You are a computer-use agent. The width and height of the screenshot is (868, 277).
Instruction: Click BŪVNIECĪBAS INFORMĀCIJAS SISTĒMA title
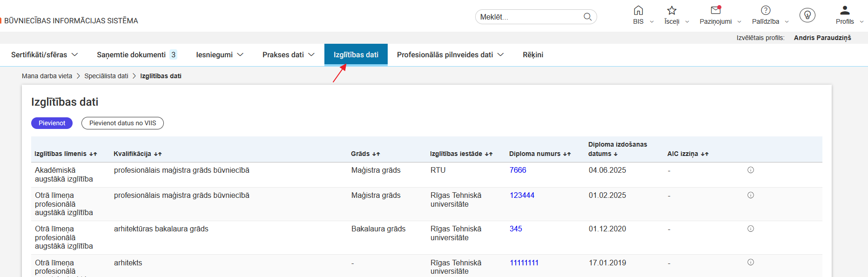tap(71, 21)
